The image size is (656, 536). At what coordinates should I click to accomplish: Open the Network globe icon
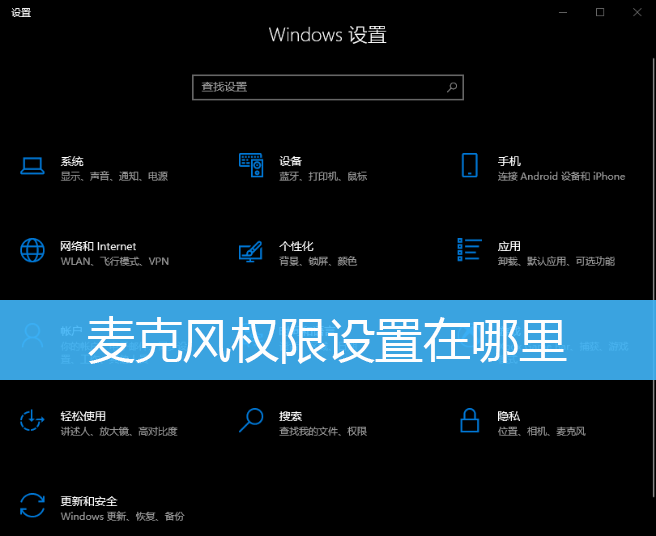pos(32,250)
